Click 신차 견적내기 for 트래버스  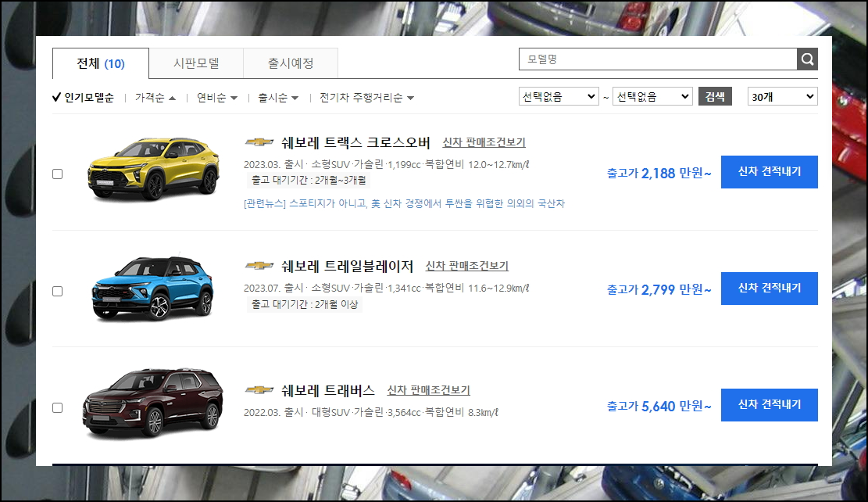(769, 404)
